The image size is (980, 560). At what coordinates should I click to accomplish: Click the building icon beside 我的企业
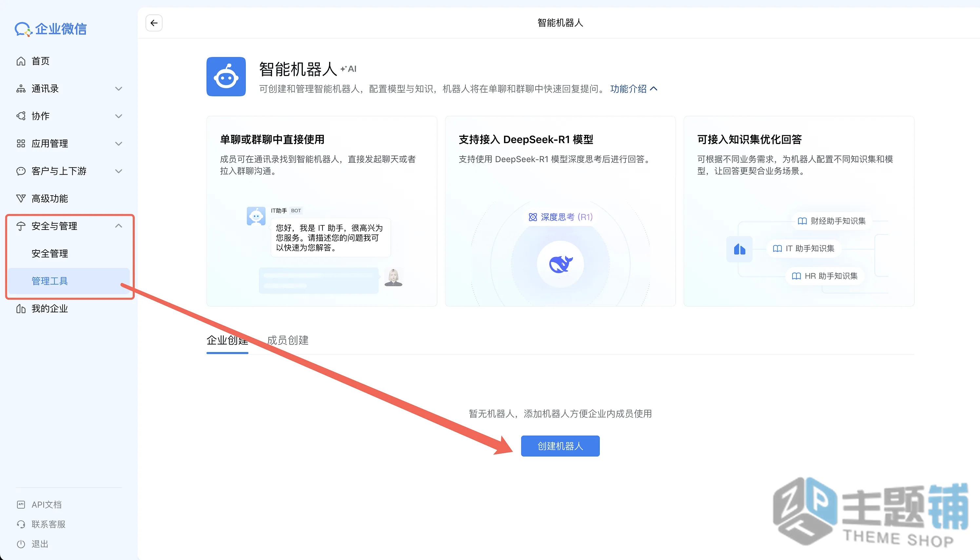coord(21,309)
